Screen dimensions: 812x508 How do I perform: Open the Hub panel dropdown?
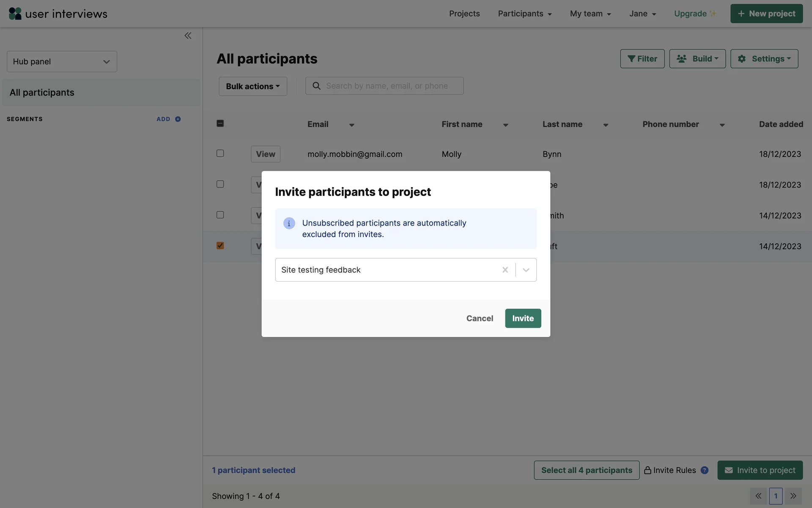coord(62,62)
